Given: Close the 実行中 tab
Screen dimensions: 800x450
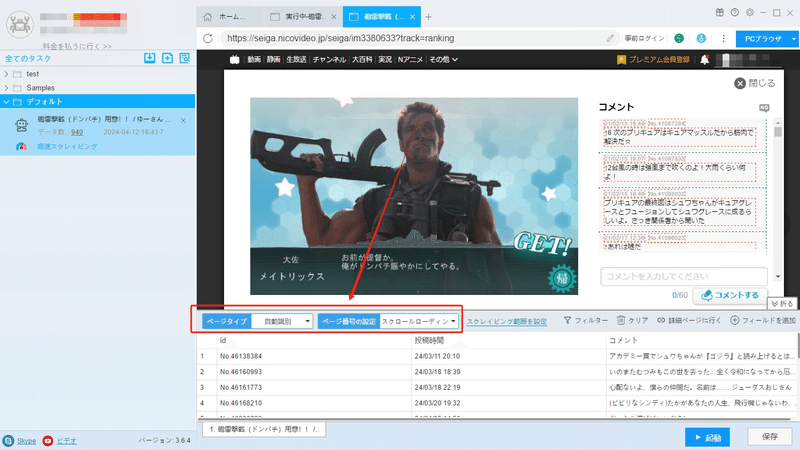Looking at the screenshot, I should pos(334,17).
